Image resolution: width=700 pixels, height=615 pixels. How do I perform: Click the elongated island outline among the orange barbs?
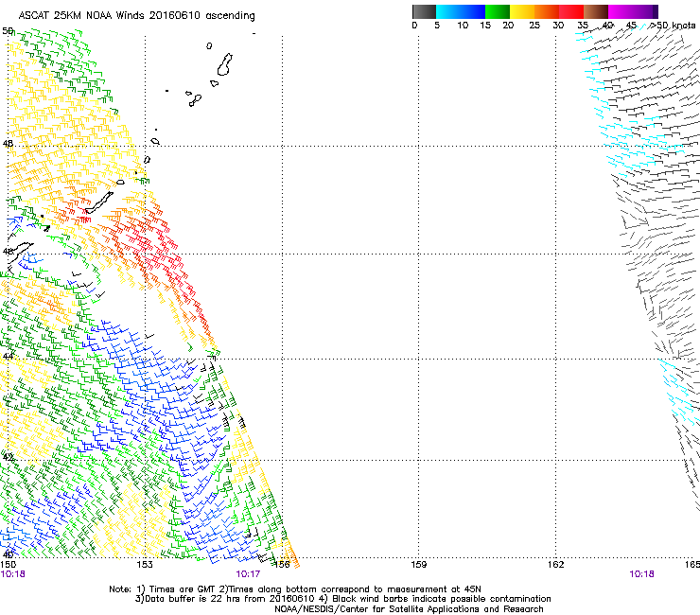tap(99, 202)
